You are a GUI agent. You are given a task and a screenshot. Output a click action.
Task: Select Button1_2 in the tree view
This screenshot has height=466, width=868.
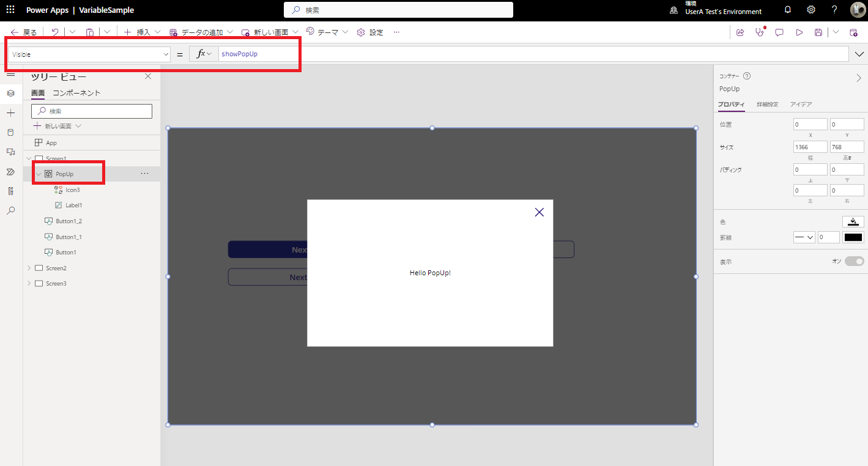(69, 221)
